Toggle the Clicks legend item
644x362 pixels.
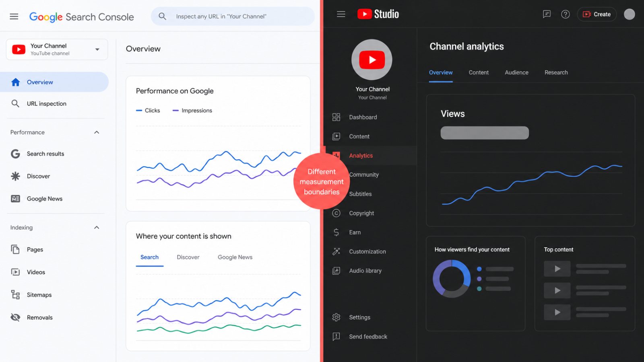tap(148, 111)
